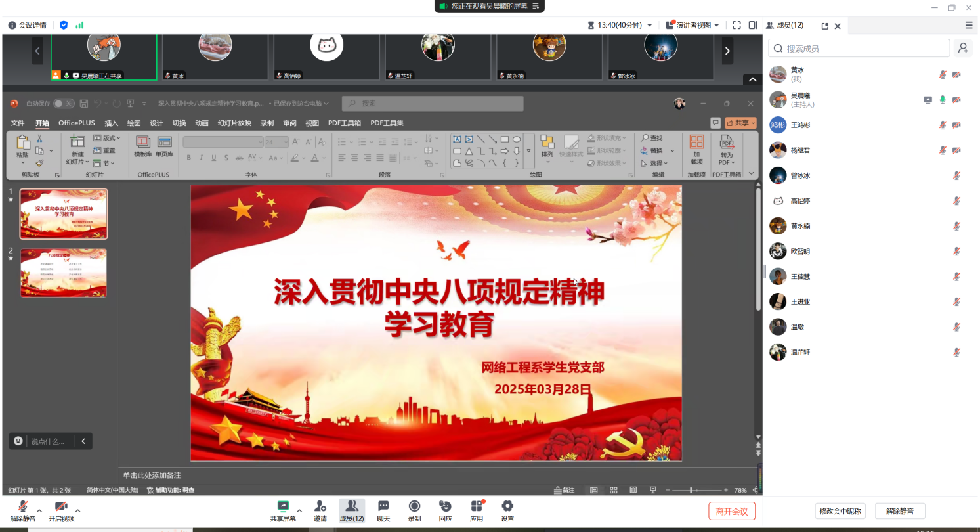Open the 应用 apps icon
This screenshot has width=980, height=532.
(477, 506)
